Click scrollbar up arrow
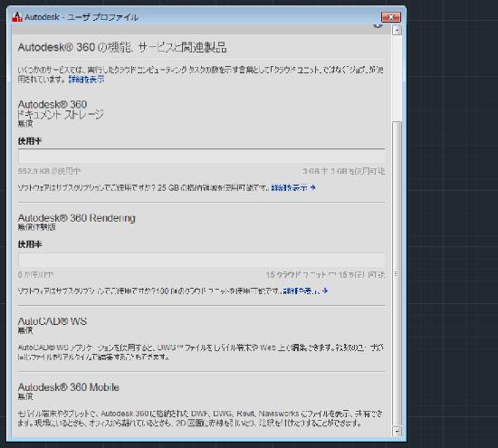The height and width of the screenshot is (448, 498). [397, 31]
